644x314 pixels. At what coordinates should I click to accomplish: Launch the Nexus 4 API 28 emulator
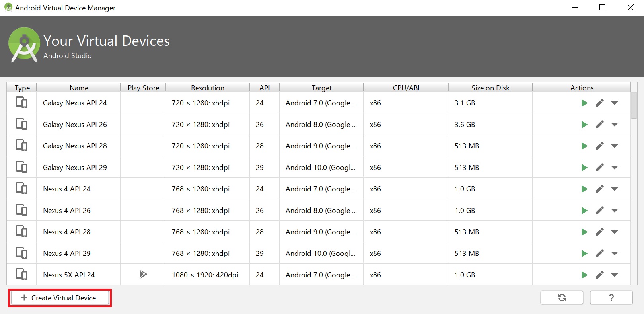point(584,232)
